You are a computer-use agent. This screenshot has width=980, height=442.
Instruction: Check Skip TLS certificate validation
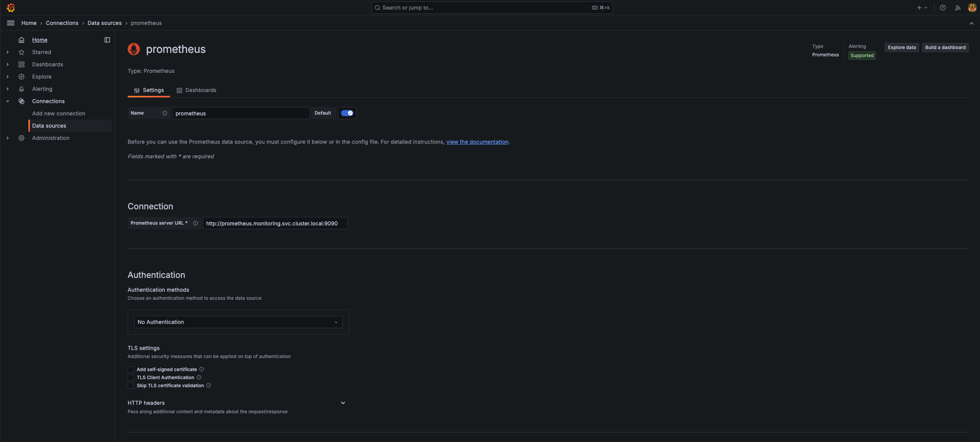(131, 385)
